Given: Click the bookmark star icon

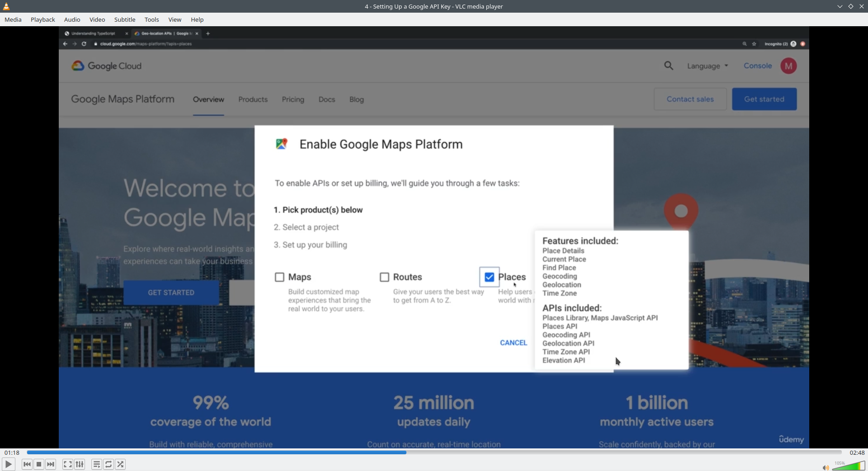Looking at the screenshot, I should point(754,44).
